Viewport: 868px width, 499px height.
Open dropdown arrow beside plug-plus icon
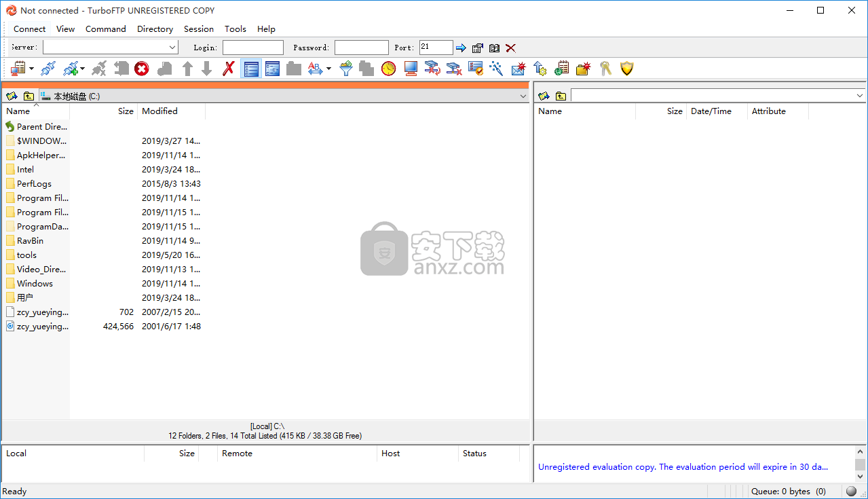pyautogui.click(x=82, y=69)
